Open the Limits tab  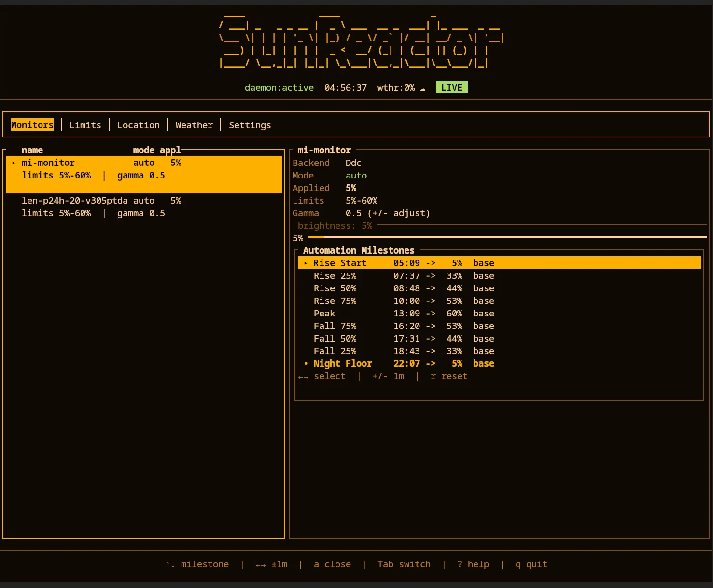click(85, 125)
